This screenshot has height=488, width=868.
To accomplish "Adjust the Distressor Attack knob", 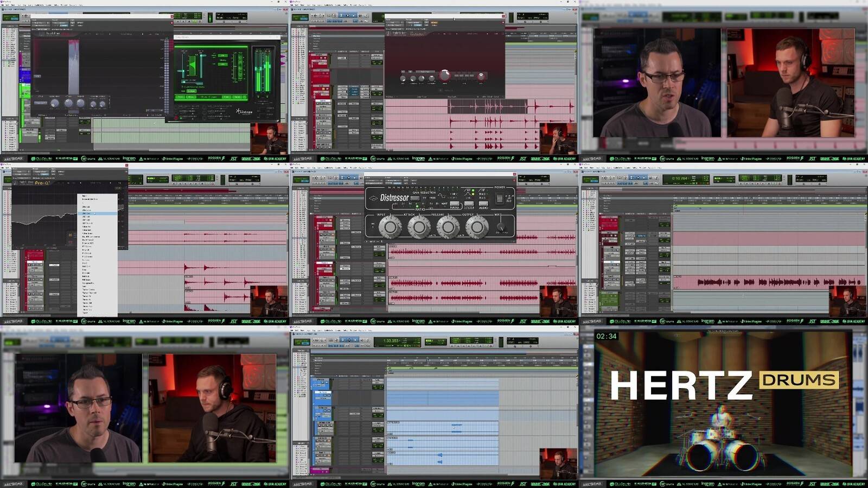I will 419,227.
